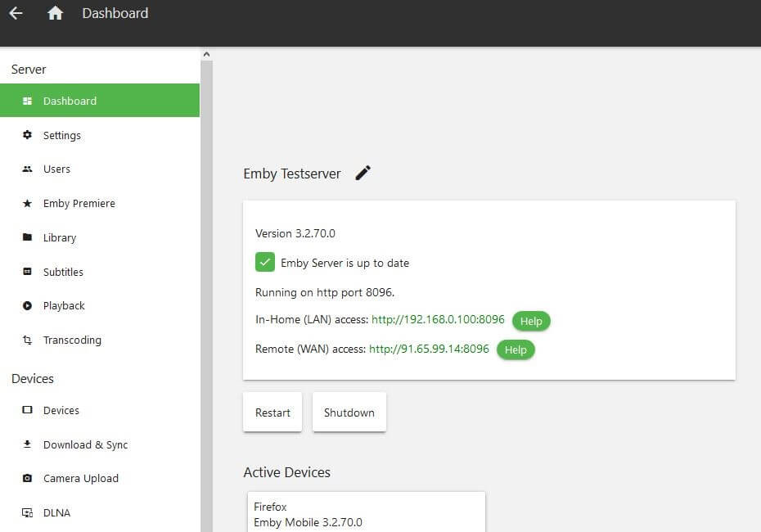
Task: Click the Restart button
Action: [272, 413]
